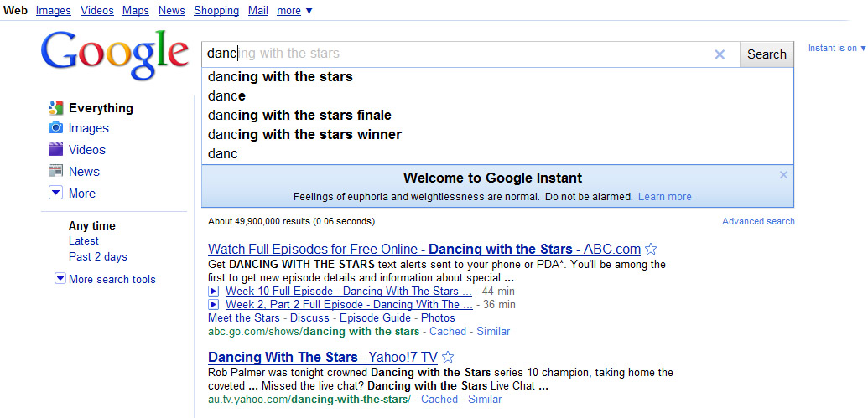Choose suggestion 'dancing with the stars finale'
868x418 pixels.
(x=497, y=116)
